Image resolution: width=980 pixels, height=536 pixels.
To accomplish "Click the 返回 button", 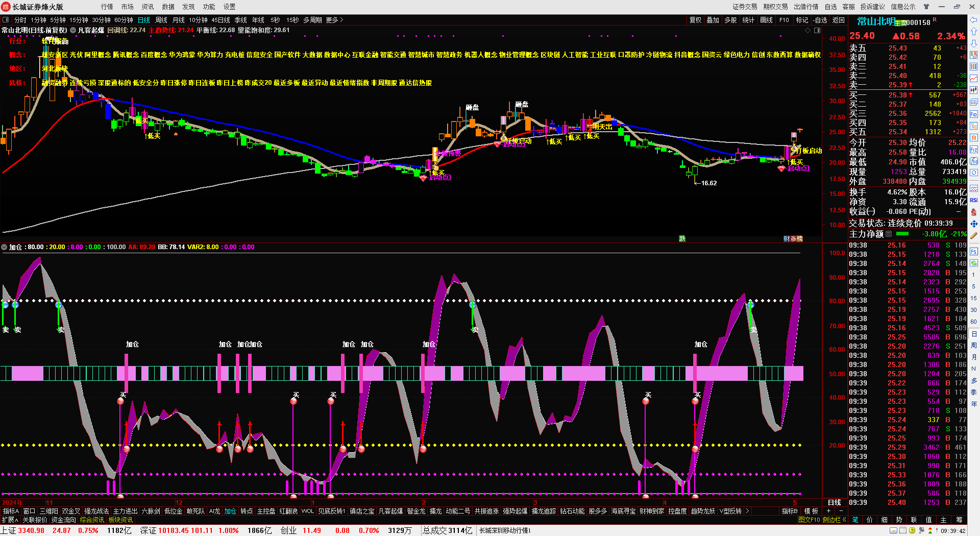I will point(839,20).
